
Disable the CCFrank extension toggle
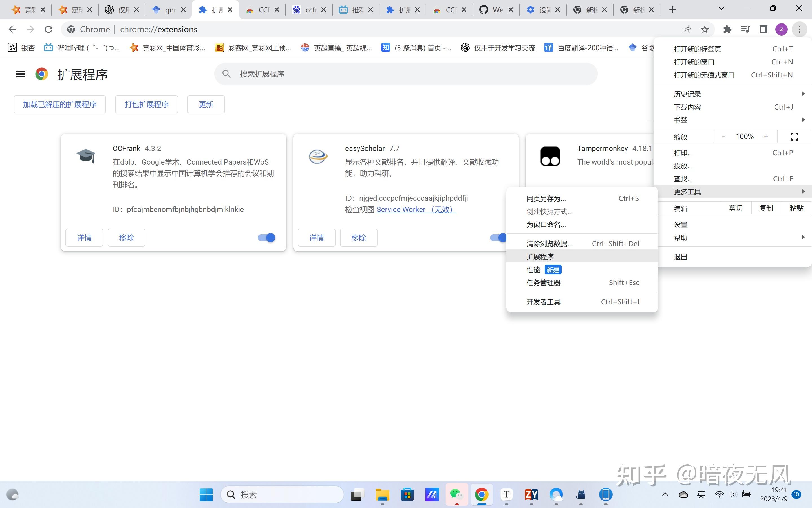(267, 238)
